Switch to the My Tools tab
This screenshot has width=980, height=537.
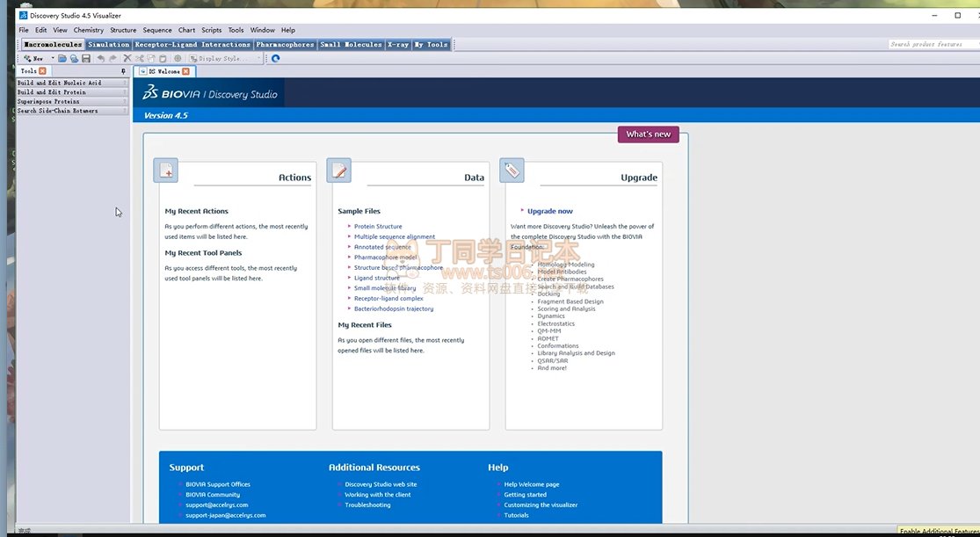(x=432, y=45)
